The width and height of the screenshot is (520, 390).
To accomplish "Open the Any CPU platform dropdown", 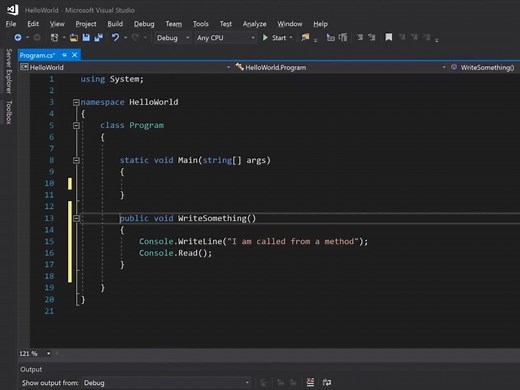I will (225, 38).
